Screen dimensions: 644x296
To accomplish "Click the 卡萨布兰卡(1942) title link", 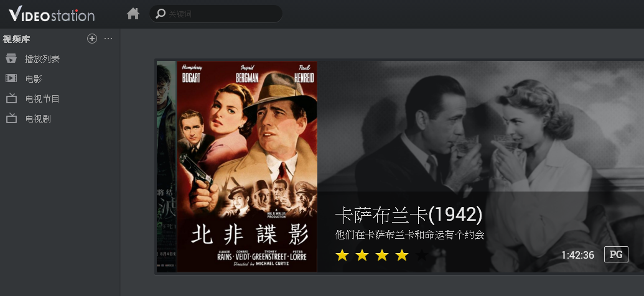I will point(409,215).
